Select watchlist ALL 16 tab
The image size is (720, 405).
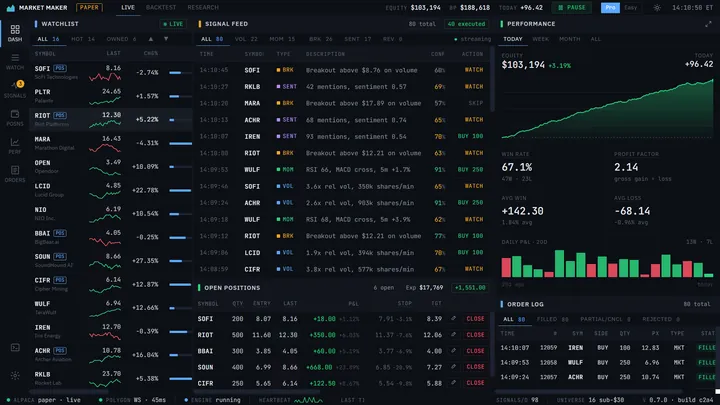click(x=48, y=39)
